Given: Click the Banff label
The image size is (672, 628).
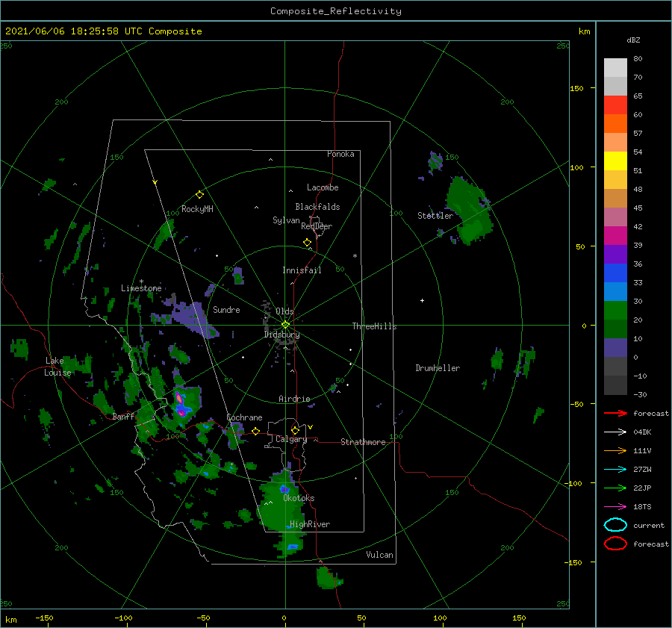Looking at the screenshot, I should point(123,417).
